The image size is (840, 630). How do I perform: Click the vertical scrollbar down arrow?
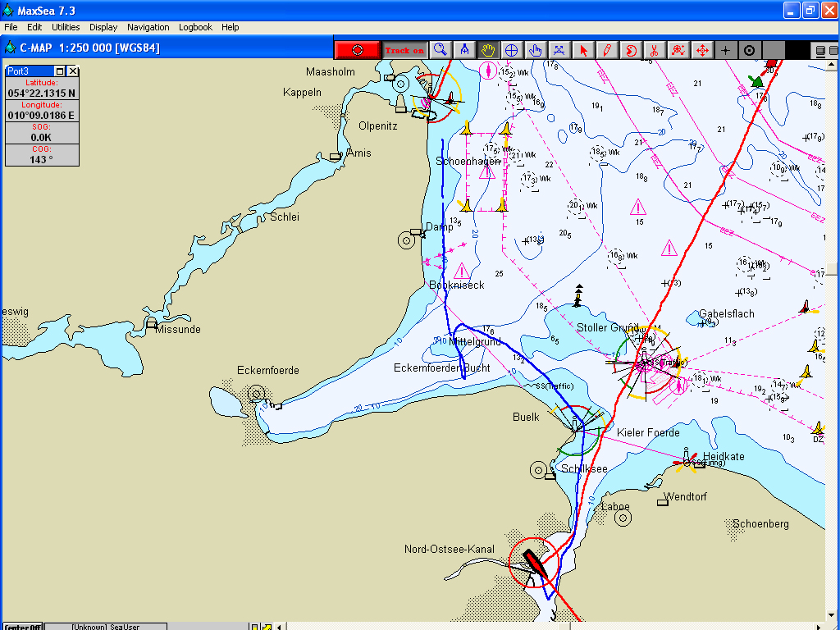point(832,615)
